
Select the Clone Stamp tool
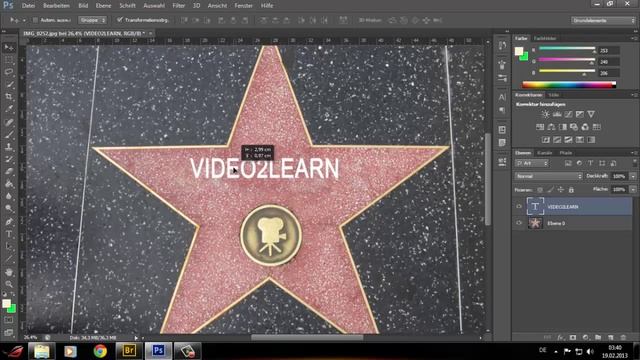9,147
